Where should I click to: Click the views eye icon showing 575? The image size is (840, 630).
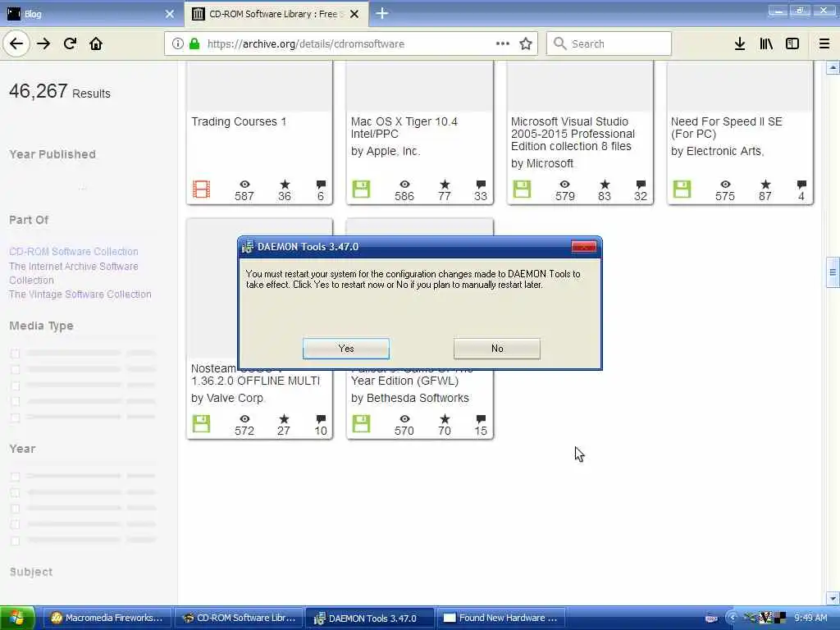[725, 185]
